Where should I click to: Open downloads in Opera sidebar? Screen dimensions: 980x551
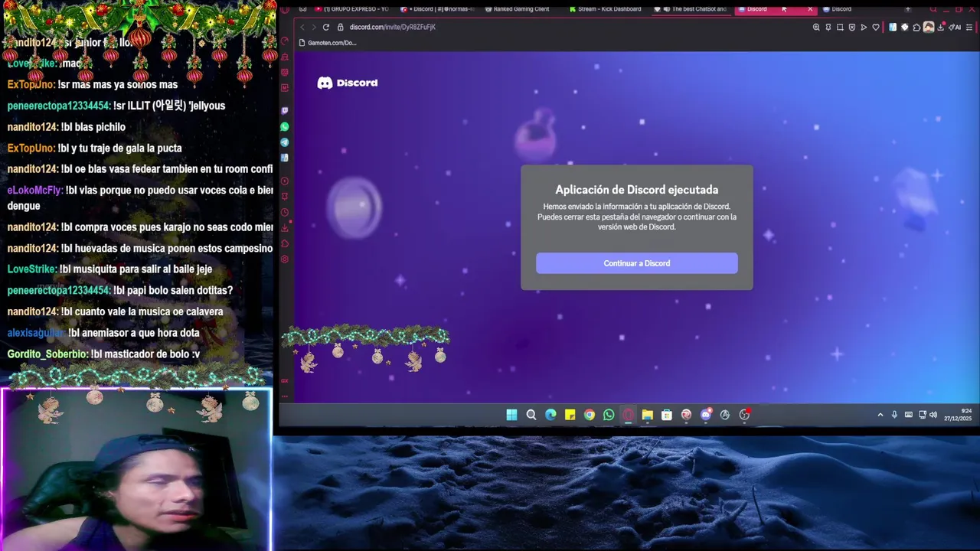(285, 227)
